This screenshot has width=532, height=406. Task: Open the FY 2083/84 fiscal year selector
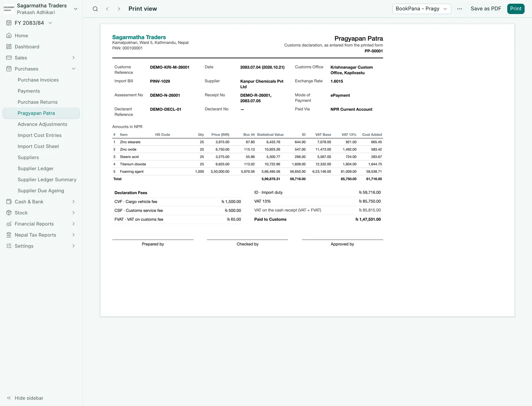pos(29,23)
